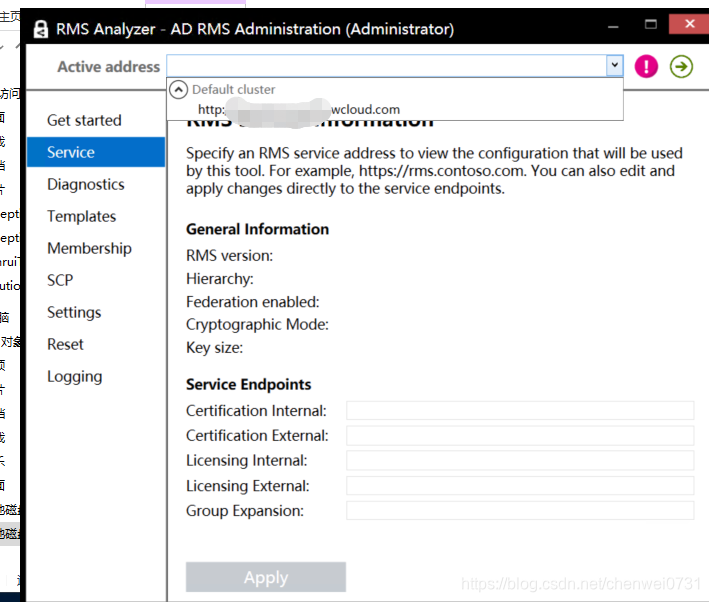This screenshot has width=709, height=602.
Task: Click the Apply button
Action: coord(266,577)
